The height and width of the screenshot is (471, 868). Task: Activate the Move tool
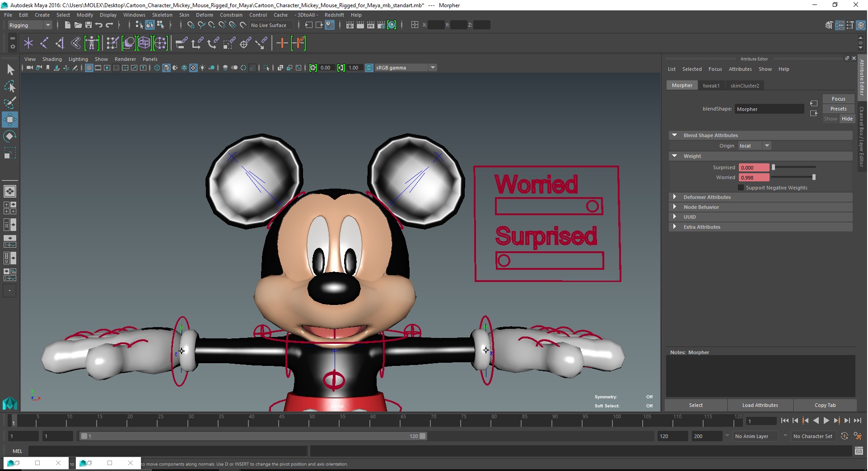tap(10, 120)
